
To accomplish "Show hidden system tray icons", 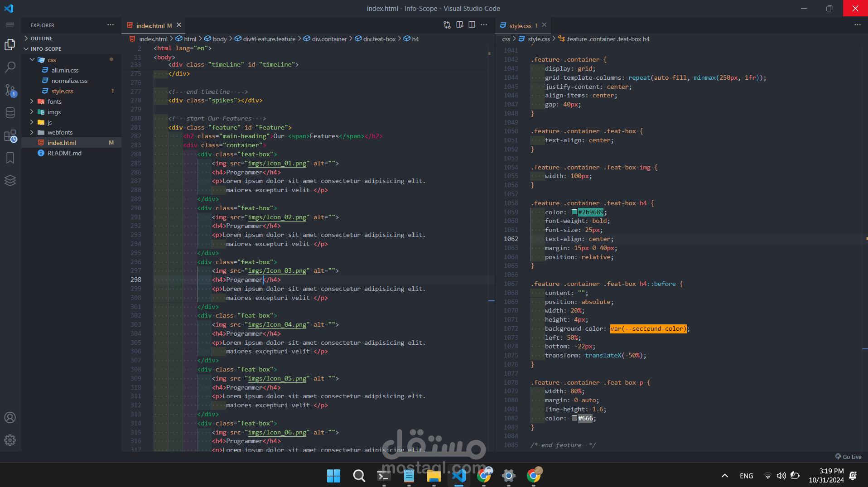I will point(725,476).
